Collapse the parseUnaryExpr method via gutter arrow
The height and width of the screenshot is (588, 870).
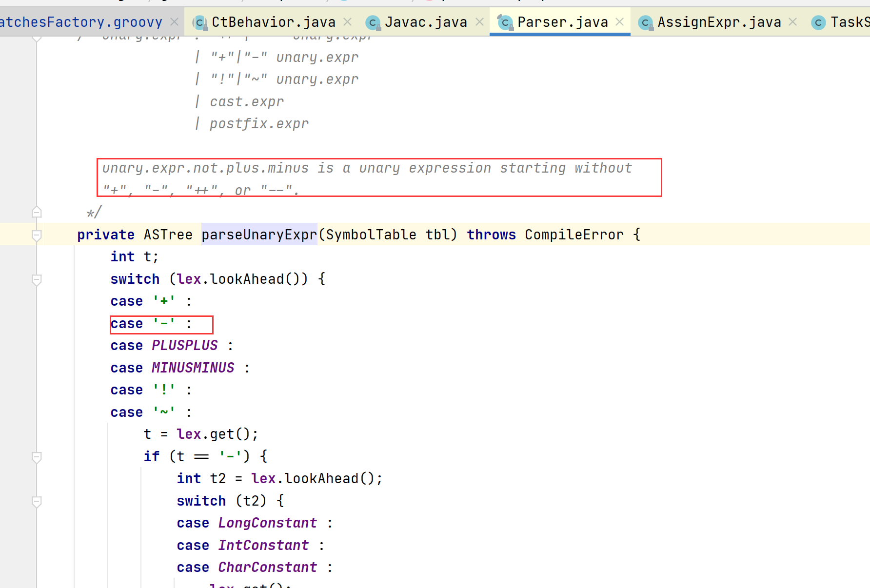tap(37, 235)
